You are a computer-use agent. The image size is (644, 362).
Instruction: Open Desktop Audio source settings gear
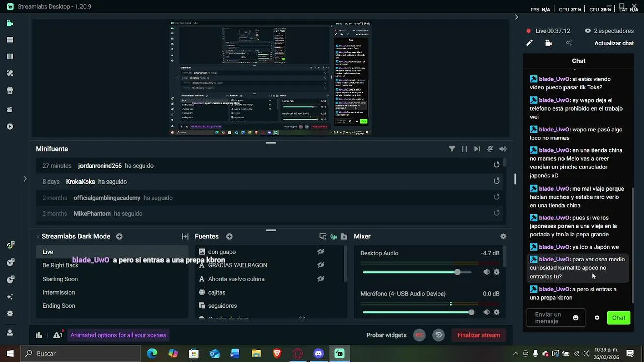pos(497,272)
